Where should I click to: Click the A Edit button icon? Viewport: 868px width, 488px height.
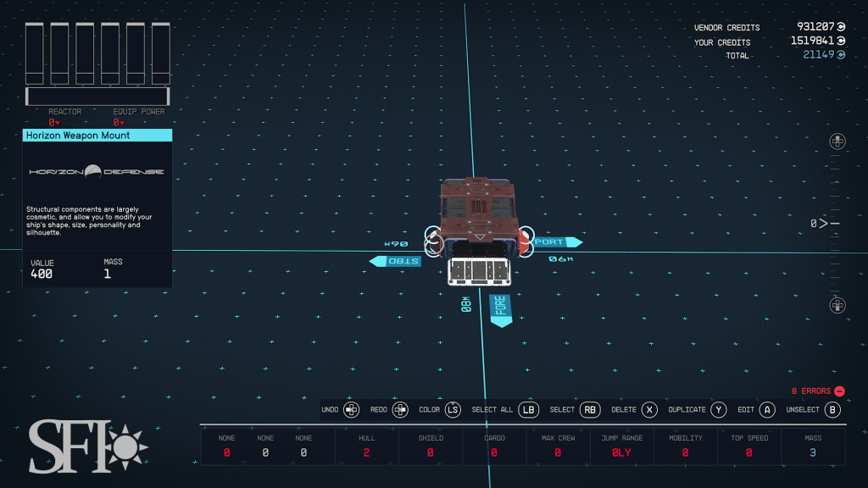click(x=766, y=410)
